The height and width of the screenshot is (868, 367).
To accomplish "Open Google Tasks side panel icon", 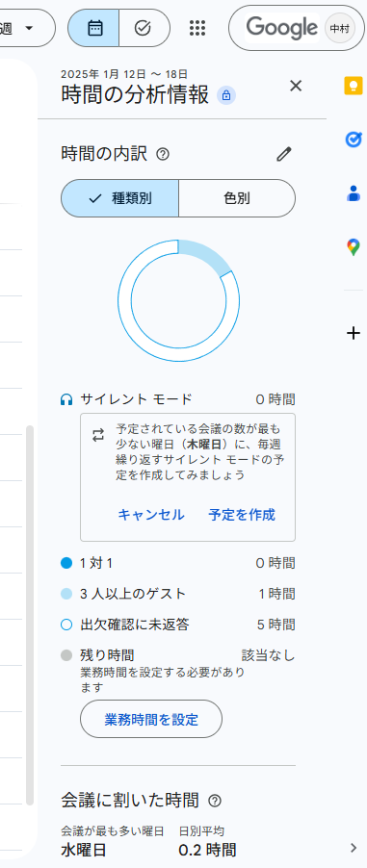I will pos(354,140).
